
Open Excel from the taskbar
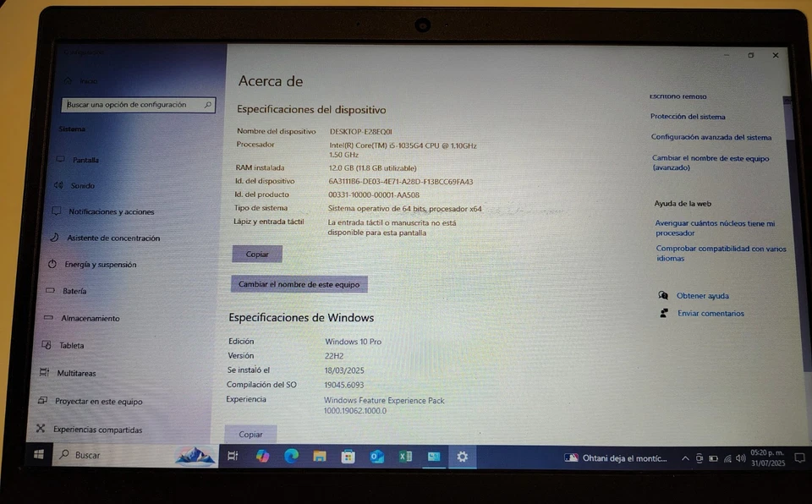click(405, 457)
